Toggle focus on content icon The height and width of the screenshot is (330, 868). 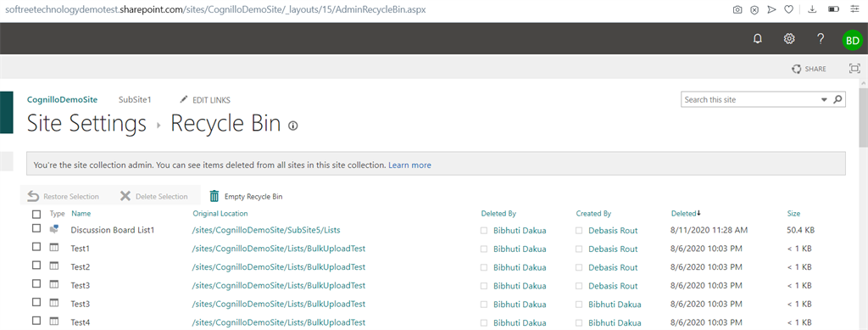tap(854, 69)
